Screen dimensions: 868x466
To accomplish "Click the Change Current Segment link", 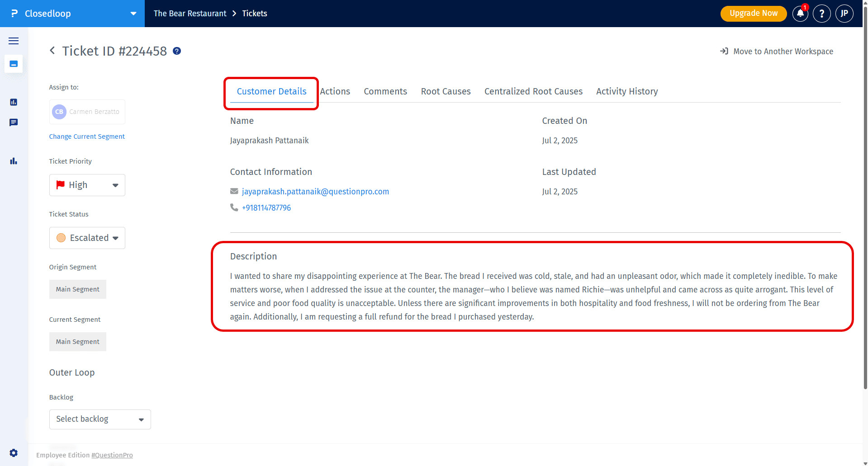I will click(x=87, y=137).
